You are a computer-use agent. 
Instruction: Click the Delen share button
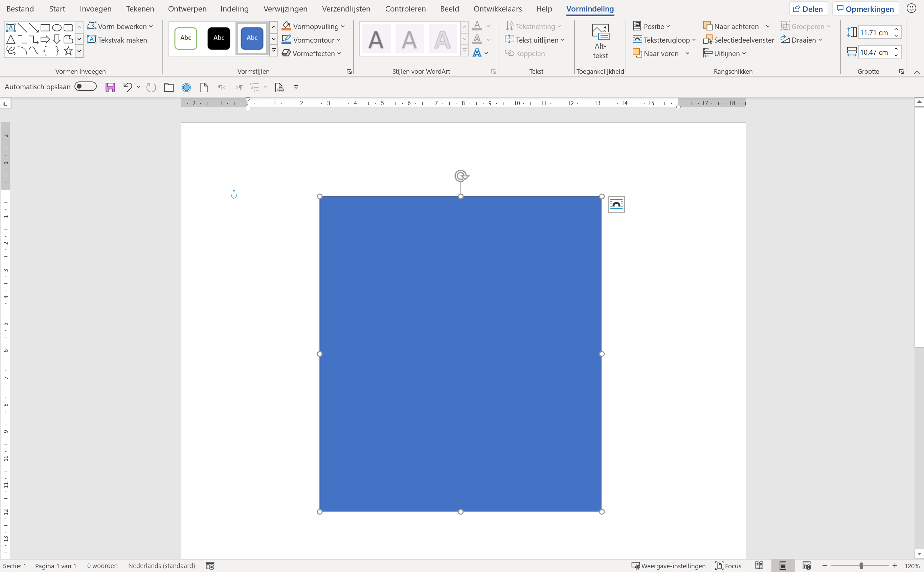(808, 9)
